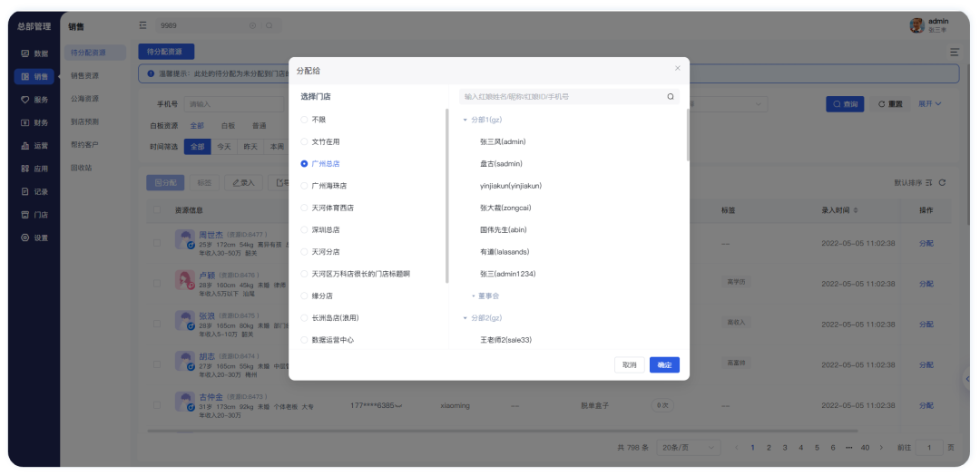The height and width of the screenshot is (475, 980).
Task: Open the 门店 sidebar section
Action: (x=34, y=215)
